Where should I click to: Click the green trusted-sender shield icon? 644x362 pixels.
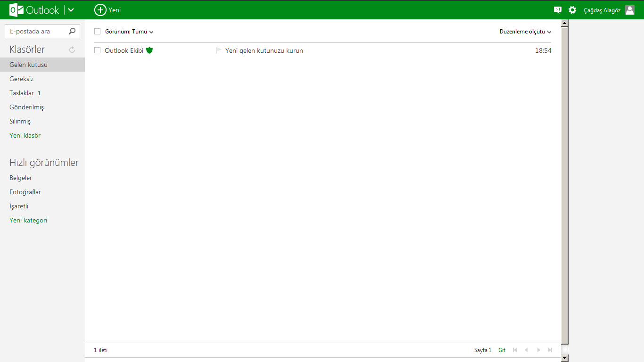149,50
